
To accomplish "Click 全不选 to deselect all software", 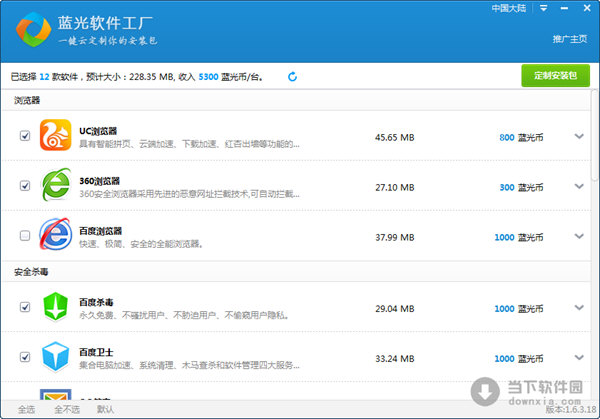I will point(67,409).
